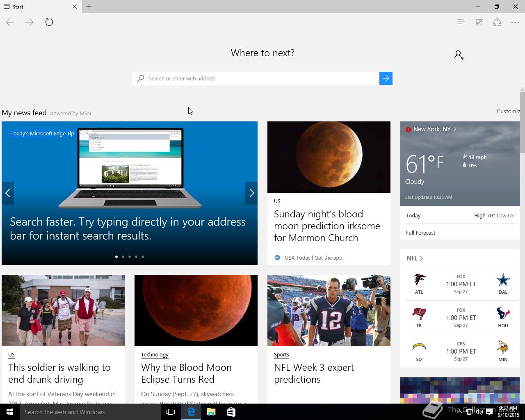Show previous slide in Edge Tip carousel
525x420 pixels.
coord(8,193)
